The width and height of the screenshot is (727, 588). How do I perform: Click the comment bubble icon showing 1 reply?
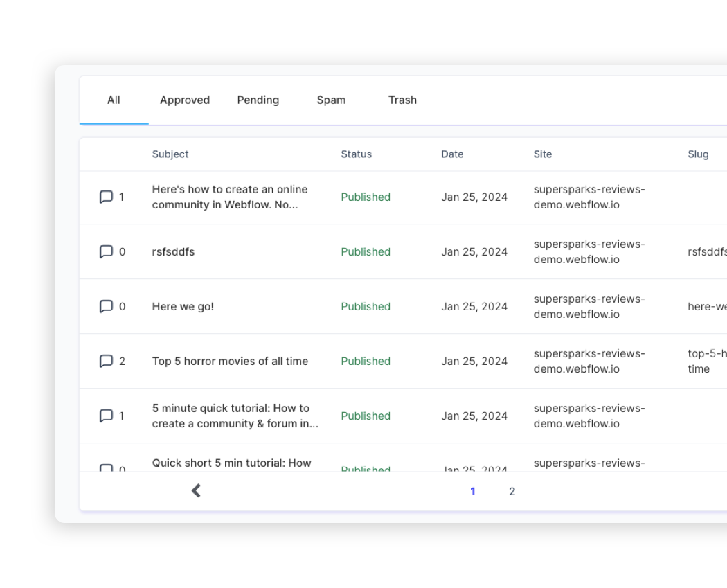click(x=107, y=197)
